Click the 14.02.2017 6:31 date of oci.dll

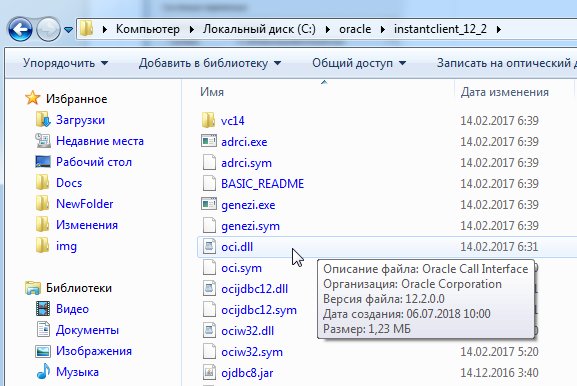[x=499, y=247]
